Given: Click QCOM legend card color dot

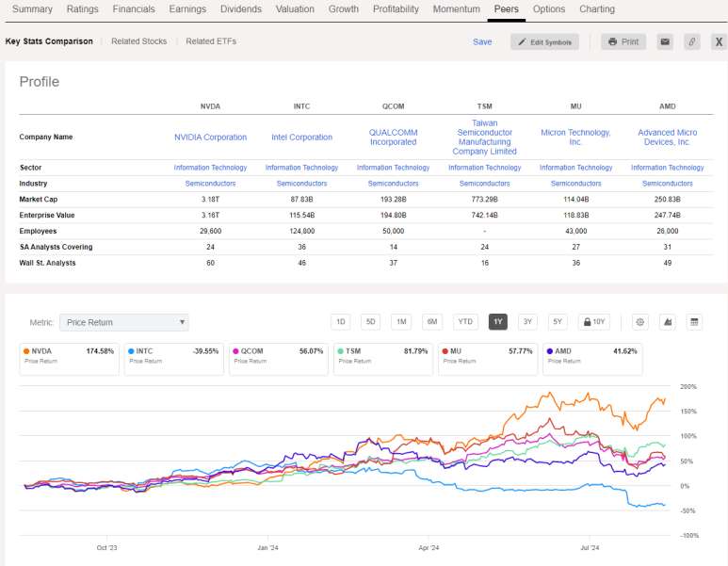Looking at the screenshot, I should pyautogui.click(x=235, y=351).
